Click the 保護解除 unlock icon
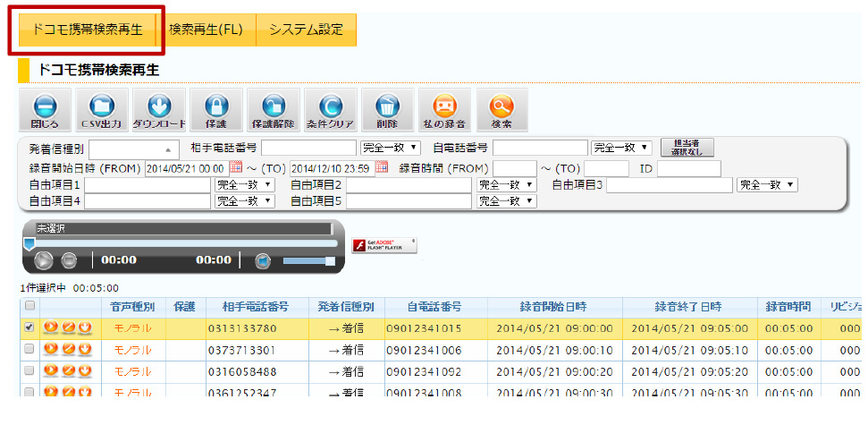Viewport: 868px width, 425px height. (x=274, y=110)
